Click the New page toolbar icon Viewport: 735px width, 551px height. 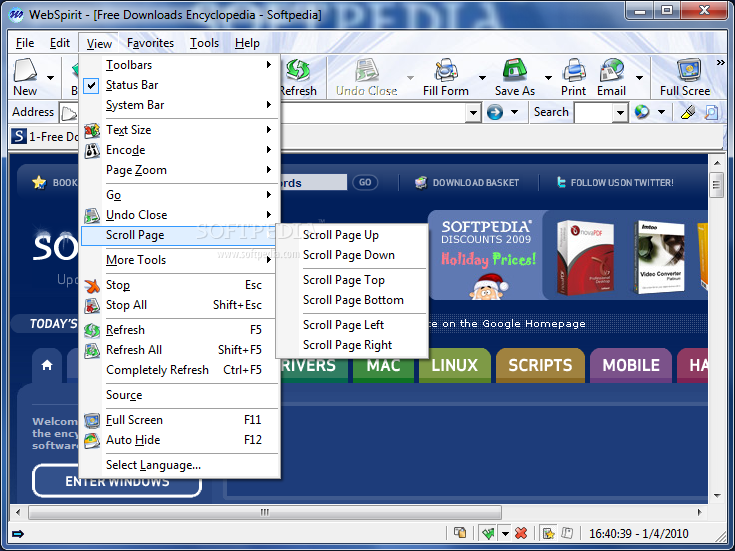click(25, 70)
